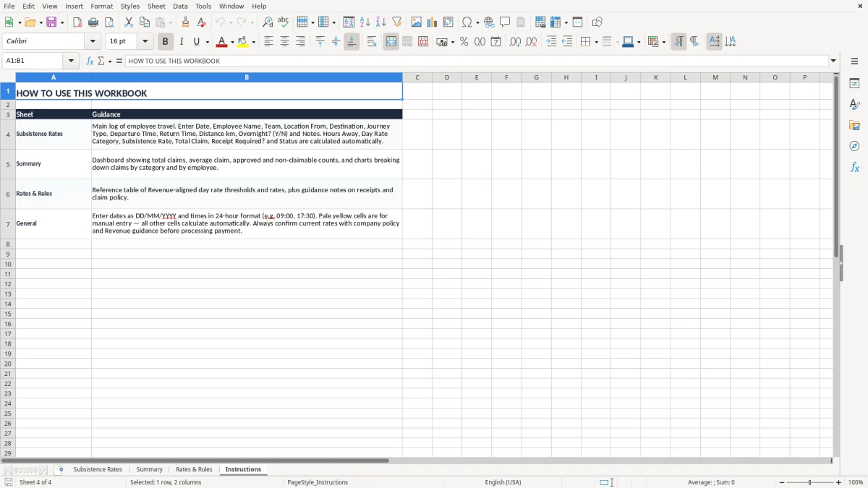This screenshot has height=488, width=868.
Task: Expand the formula bar
Action: [x=834, y=61]
